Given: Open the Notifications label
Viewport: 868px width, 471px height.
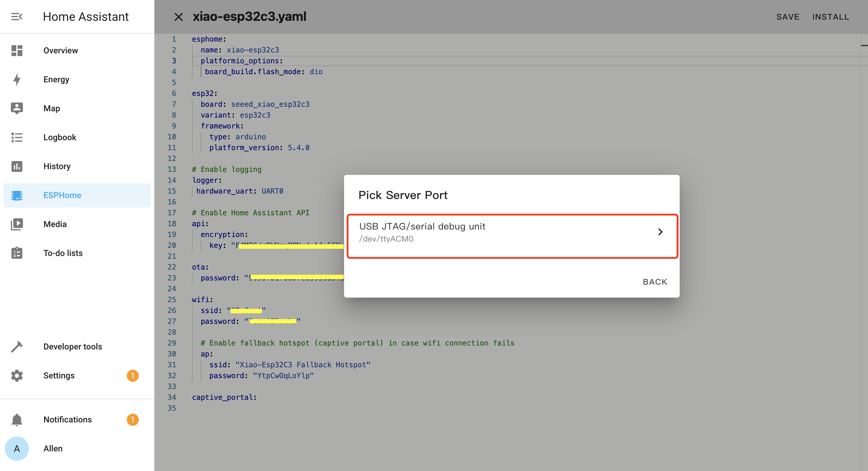Looking at the screenshot, I should (x=67, y=420).
